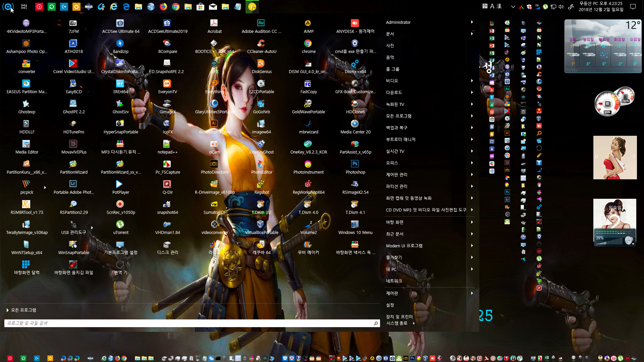Open WinNTSetup_x64
The image size is (644, 362).
(x=26, y=247)
